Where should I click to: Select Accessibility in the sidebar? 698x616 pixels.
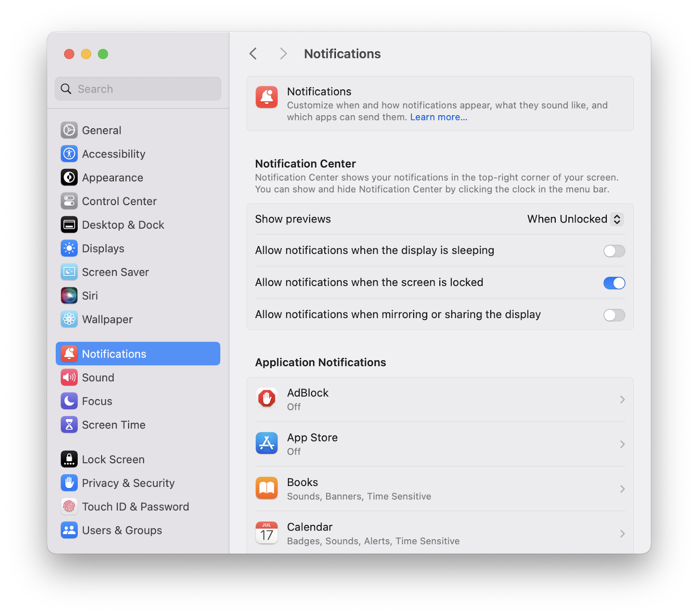tap(138, 154)
